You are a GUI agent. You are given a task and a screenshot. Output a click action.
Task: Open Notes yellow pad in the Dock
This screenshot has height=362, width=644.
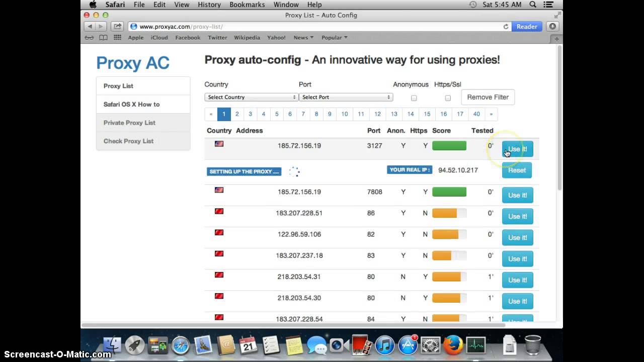click(294, 345)
